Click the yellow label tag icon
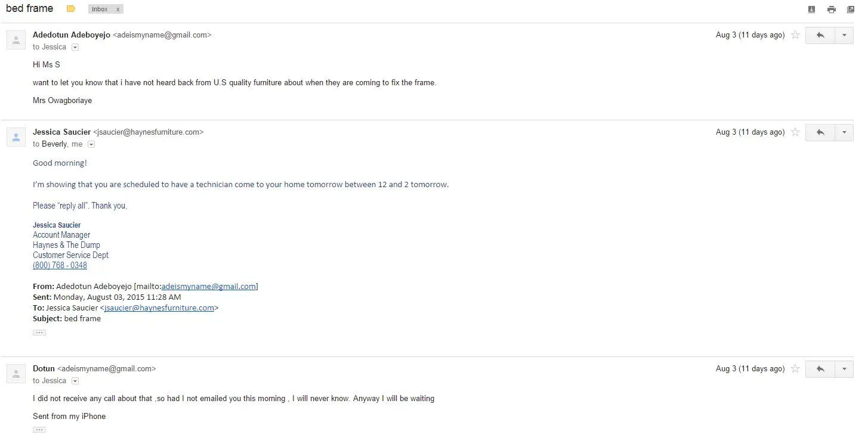This screenshot has width=868, height=444. [x=71, y=9]
